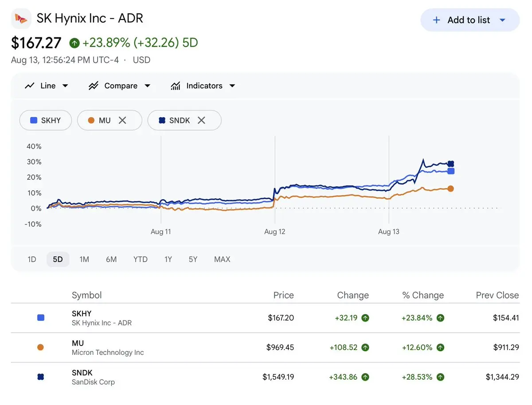Click up-arrow icon next to +23.84%
The height and width of the screenshot is (405, 532).
pos(440,318)
